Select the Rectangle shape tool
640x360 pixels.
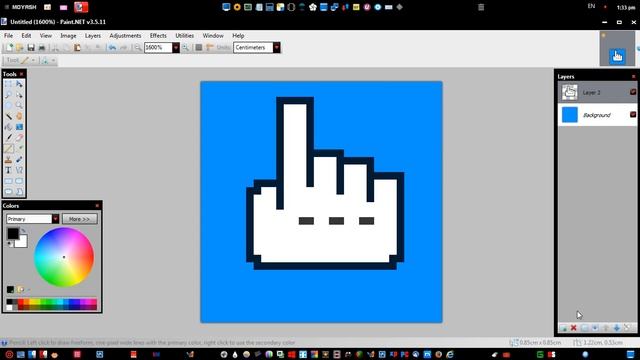(8, 181)
